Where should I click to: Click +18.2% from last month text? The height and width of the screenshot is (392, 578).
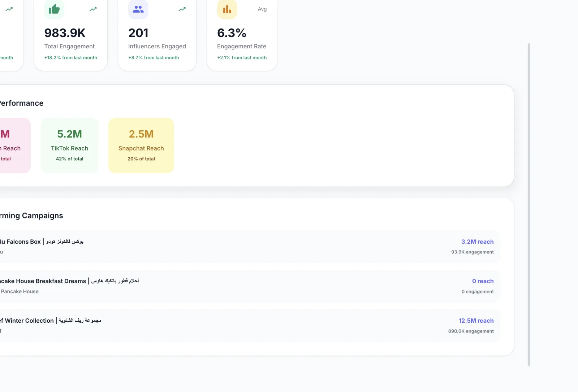pyautogui.click(x=71, y=58)
